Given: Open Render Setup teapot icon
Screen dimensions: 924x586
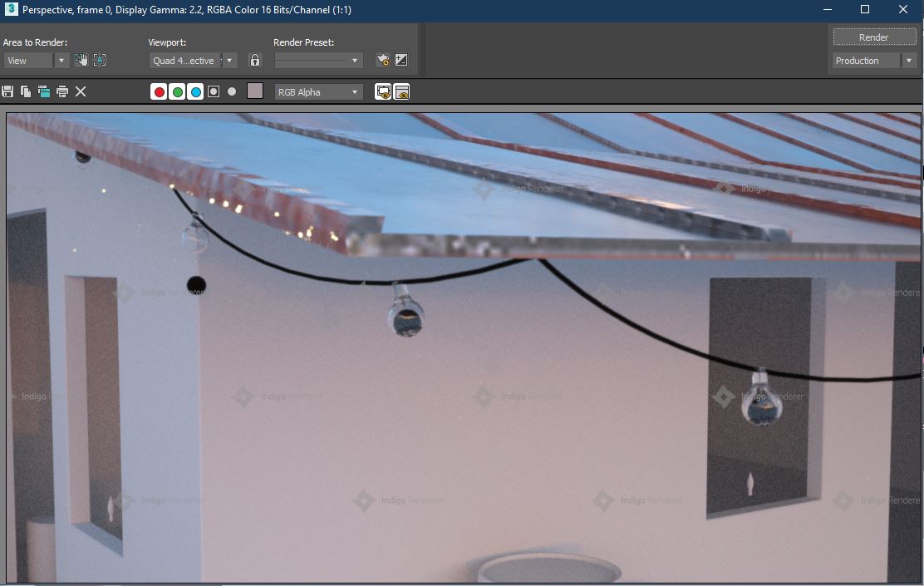Looking at the screenshot, I should tap(383, 60).
